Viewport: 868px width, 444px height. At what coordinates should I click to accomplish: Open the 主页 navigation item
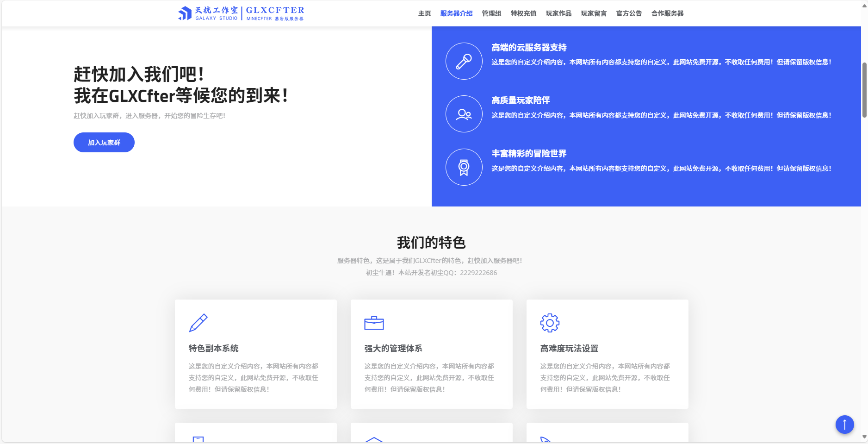point(424,13)
